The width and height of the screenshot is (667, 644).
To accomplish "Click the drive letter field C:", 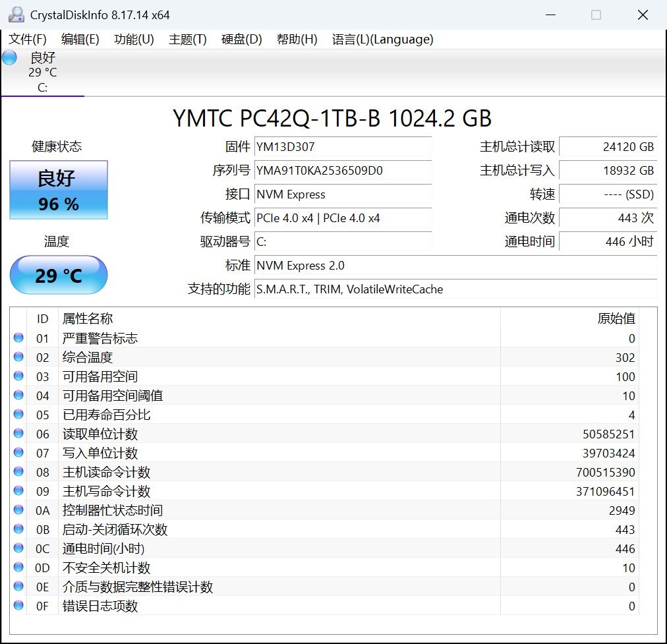I will pos(343,242).
